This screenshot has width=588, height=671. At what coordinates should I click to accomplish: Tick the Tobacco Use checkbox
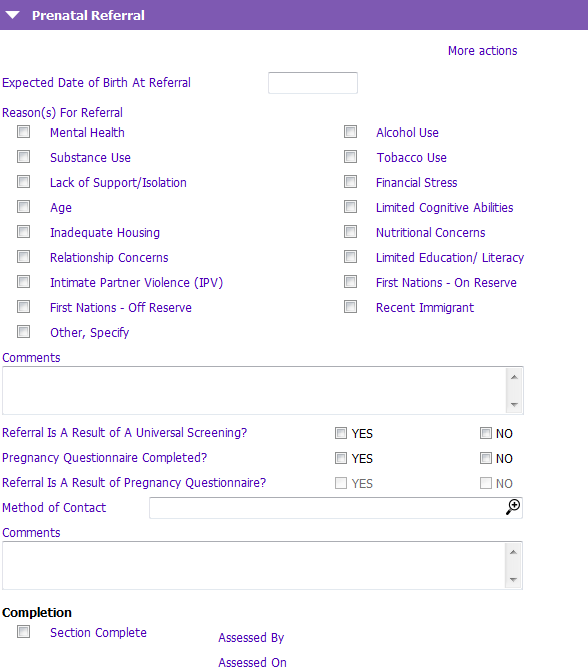tap(350, 157)
